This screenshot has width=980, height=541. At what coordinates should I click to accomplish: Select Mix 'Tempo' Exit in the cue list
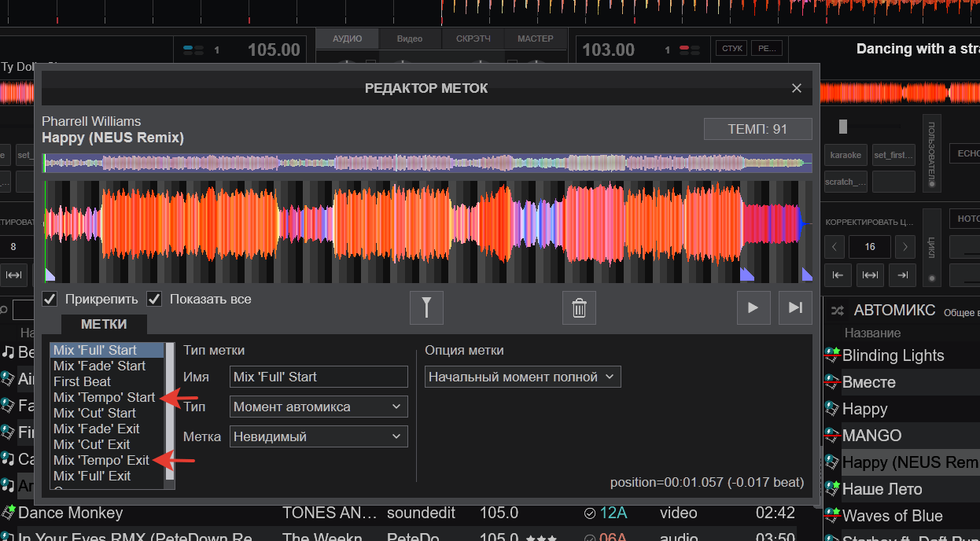tap(107, 460)
